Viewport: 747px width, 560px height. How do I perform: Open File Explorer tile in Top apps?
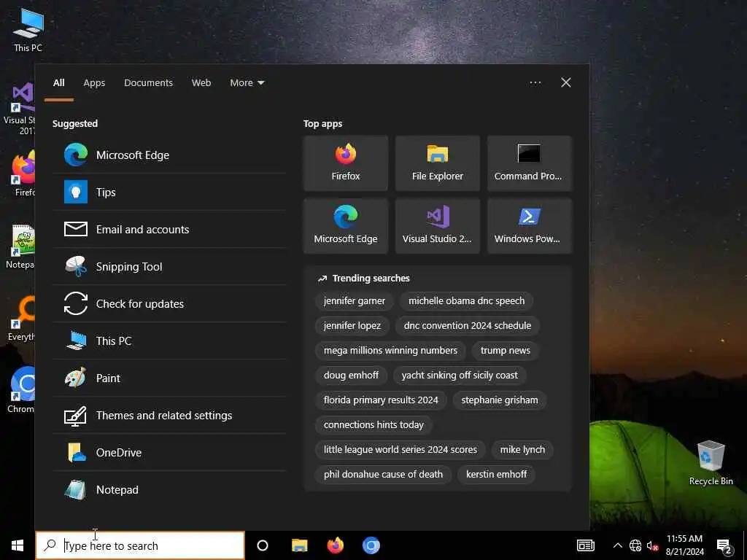coord(438,163)
